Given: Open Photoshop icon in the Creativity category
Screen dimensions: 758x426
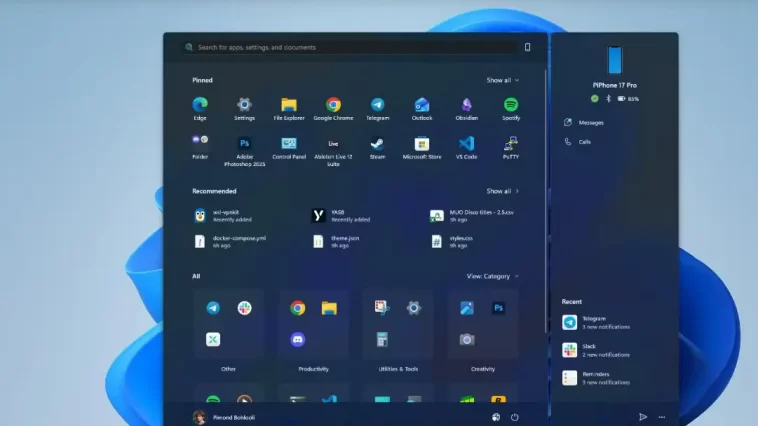Looking at the screenshot, I should [x=498, y=308].
